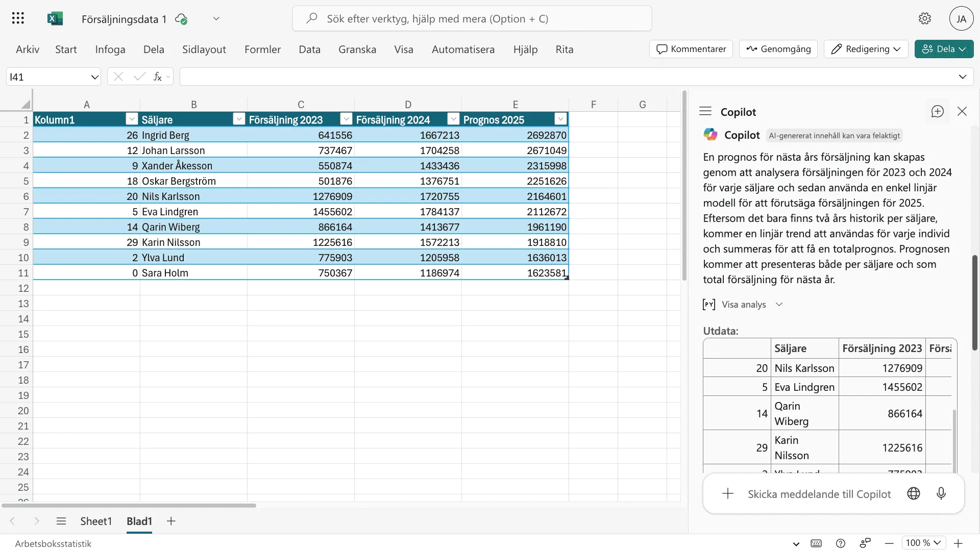This screenshot has width=980, height=551.
Task: Select the Blad1 worksheet tab
Action: point(139,521)
